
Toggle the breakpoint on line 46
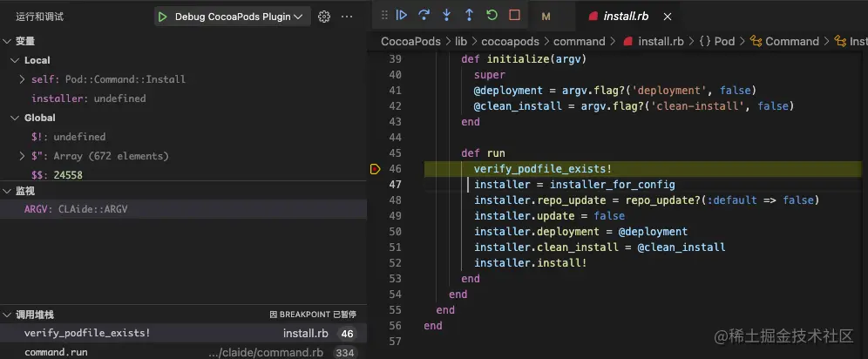point(376,169)
